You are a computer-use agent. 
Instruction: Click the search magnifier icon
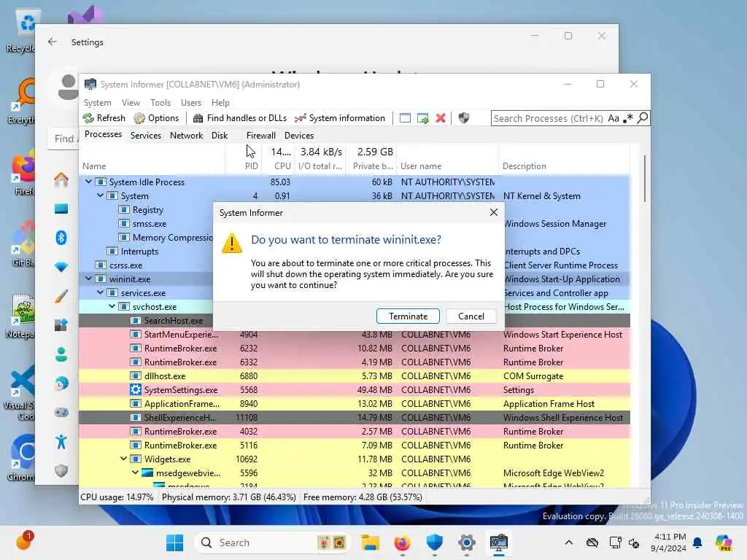643,118
